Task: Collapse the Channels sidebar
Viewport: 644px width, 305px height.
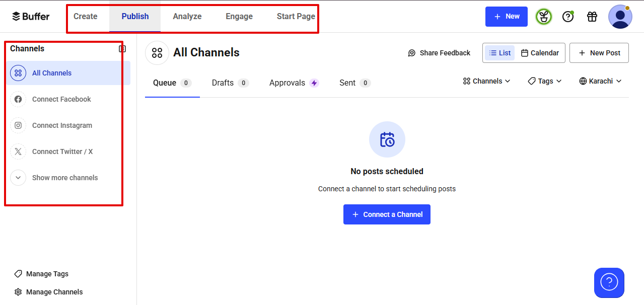Action: click(x=122, y=48)
